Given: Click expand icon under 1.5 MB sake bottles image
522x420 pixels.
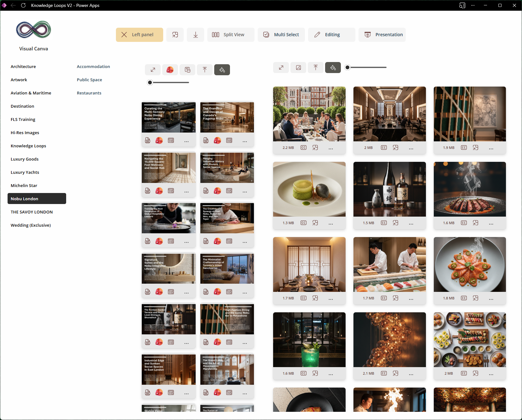Looking at the screenshot, I should click(395, 223).
